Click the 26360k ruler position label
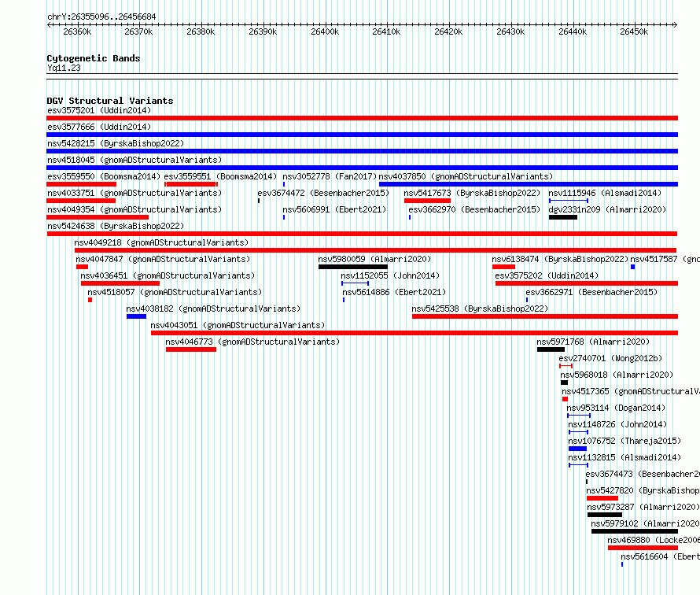This screenshot has height=595, width=700. 77,31
